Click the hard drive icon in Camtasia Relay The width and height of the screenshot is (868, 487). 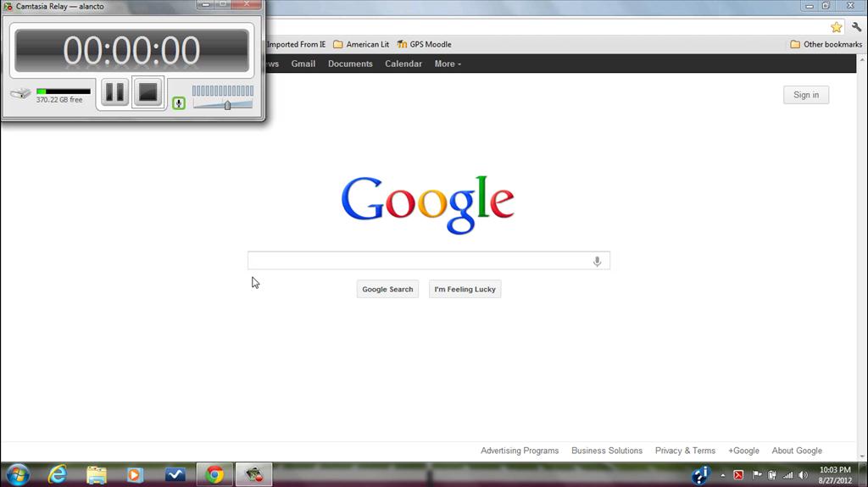pyautogui.click(x=21, y=93)
